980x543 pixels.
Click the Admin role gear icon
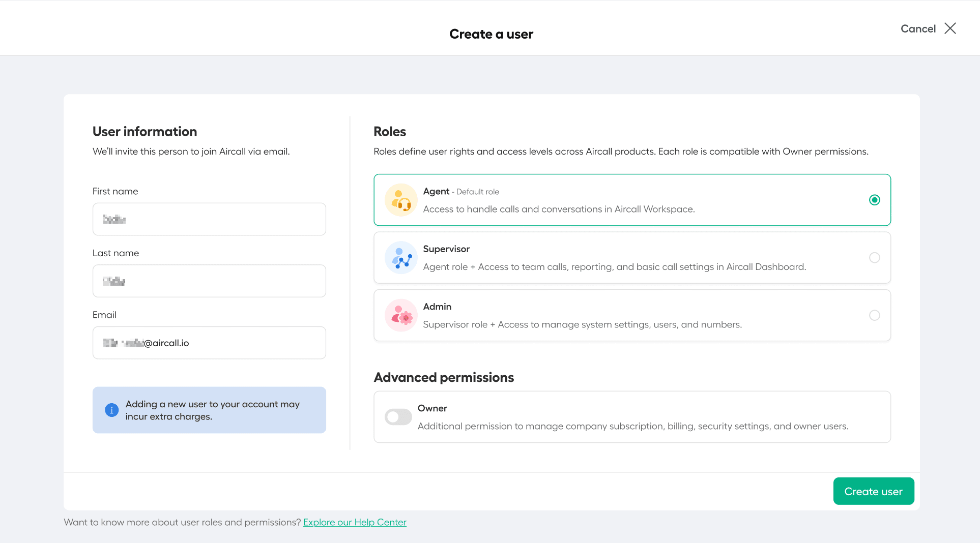pos(400,315)
